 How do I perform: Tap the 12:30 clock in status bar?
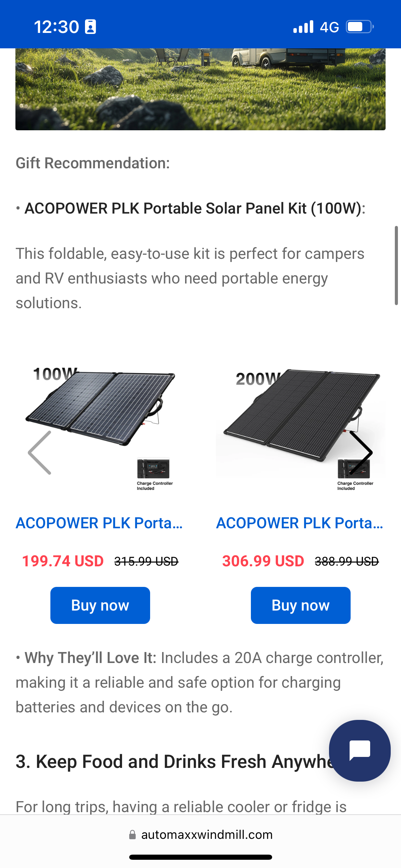57,27
